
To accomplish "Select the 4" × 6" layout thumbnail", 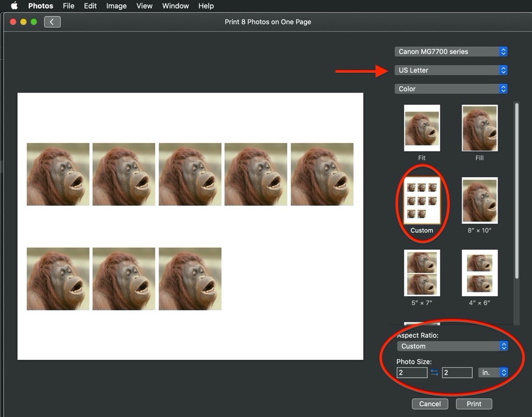I will [x=480, y=273].
